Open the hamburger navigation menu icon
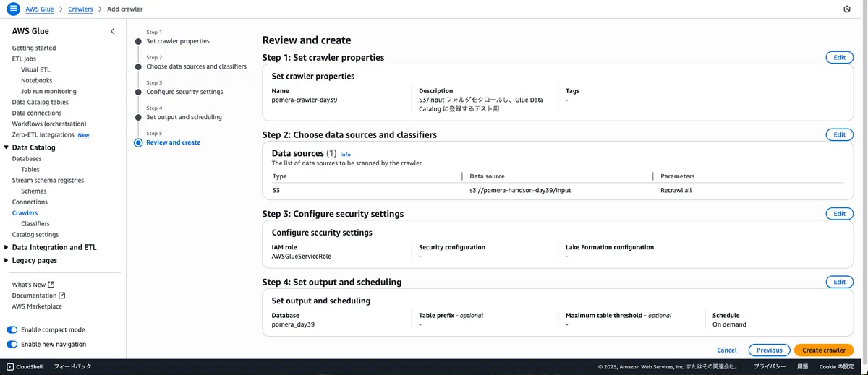868x375 pixels. [12, 9]
